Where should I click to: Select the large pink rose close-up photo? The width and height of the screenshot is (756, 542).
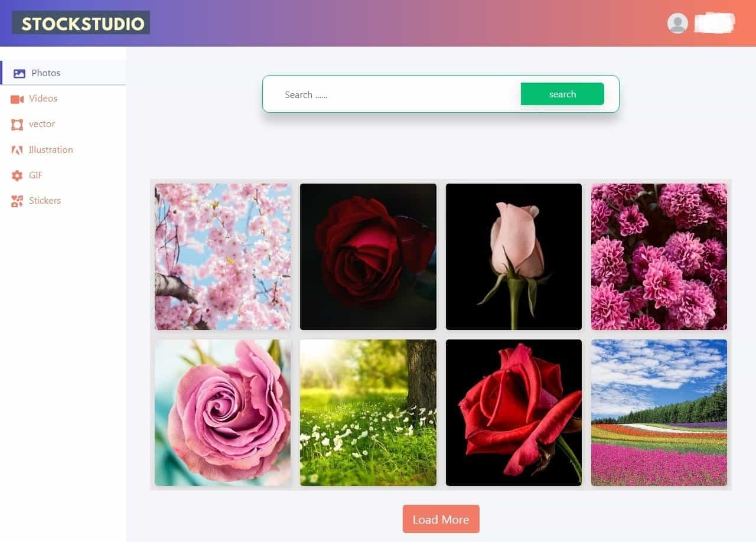coord(223,412)
